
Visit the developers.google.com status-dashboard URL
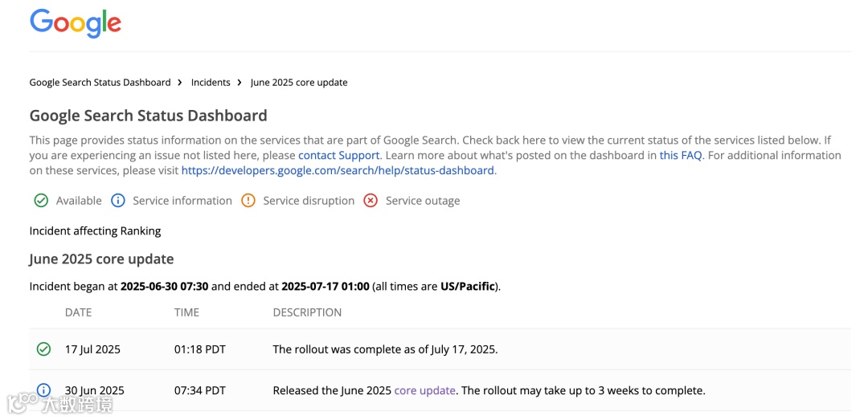click(338, 170)
